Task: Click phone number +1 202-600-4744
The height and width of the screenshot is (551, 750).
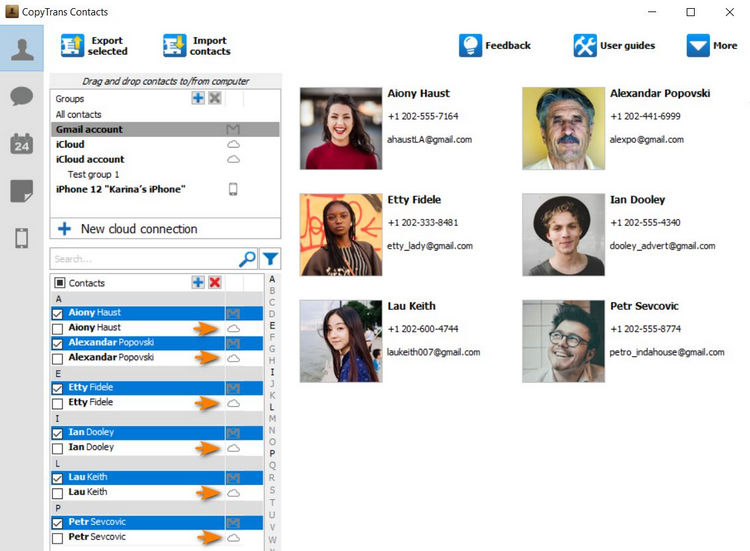Action: (423, 329)
